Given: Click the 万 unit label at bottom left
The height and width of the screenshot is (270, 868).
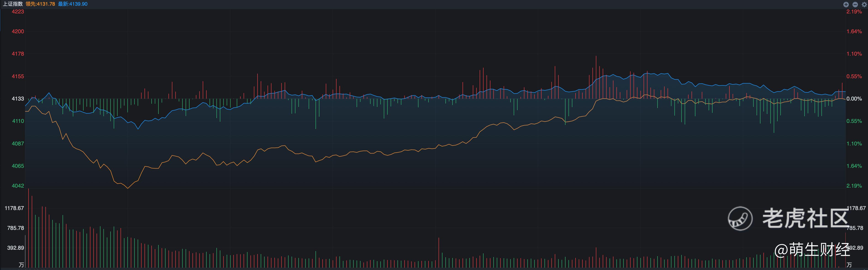Looking at the screenshot, I should pos(21,265).
